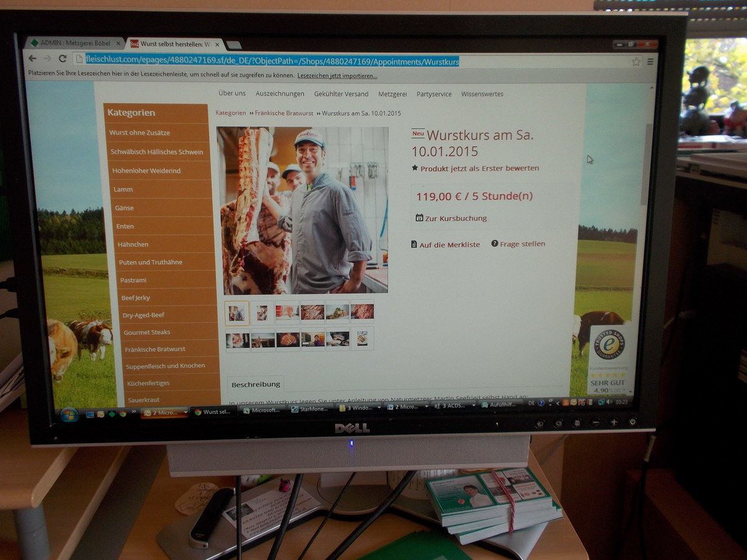Click the Fränkische Bratwurst breadcrumb link

click(284, 113)
